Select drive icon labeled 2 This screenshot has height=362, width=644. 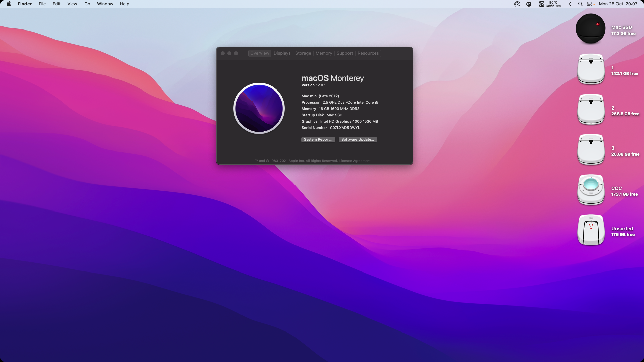pos(591,109)
